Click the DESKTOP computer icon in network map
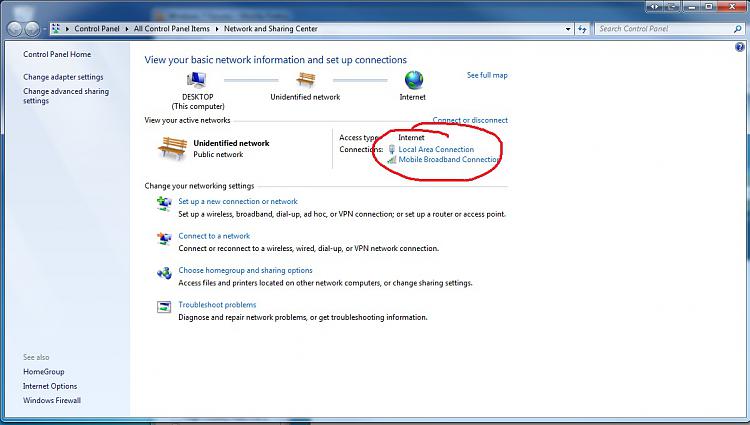The image size is (750, 425). 197,80
